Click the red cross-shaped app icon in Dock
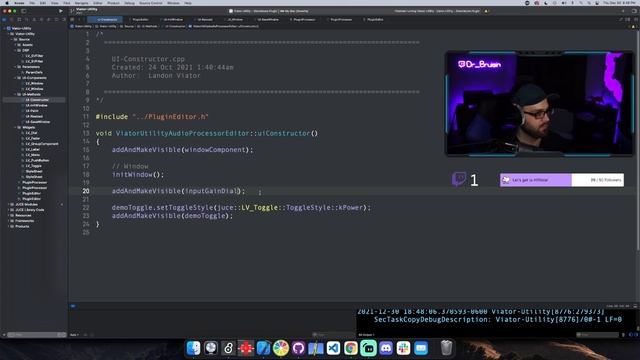The height and width of the screenshot is (360, 640). pos(246,348)
